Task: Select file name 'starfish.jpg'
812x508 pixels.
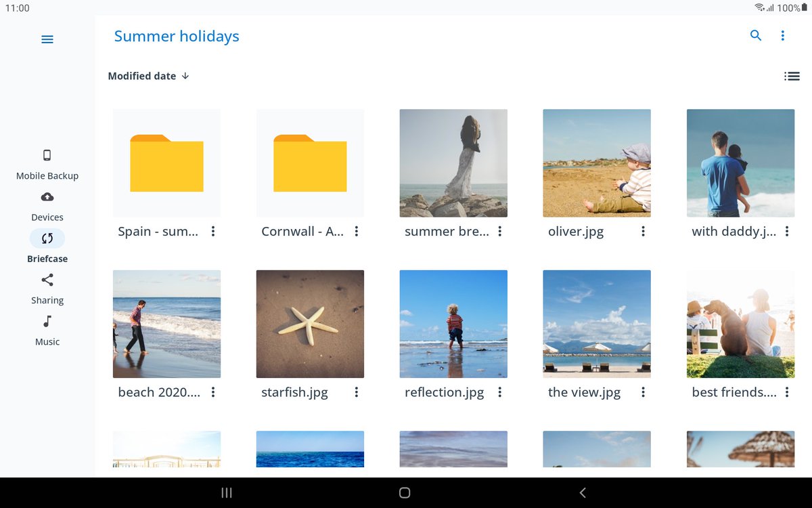Action: coord(294,393)
